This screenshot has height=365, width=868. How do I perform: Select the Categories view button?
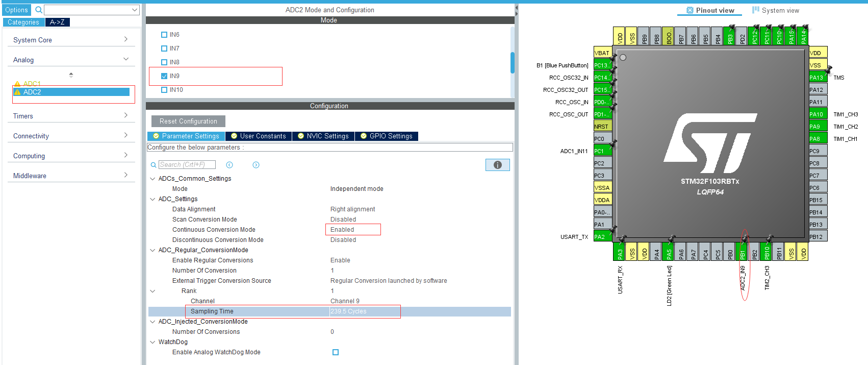(23, 22)
